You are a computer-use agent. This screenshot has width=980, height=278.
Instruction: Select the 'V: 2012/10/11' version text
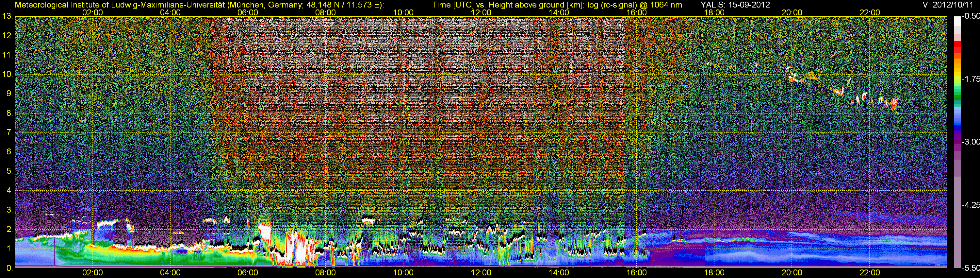(948, 5)
